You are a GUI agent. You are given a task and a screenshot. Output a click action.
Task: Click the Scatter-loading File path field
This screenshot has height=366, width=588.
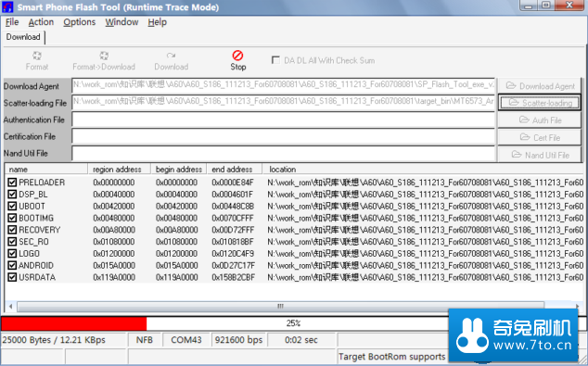pyautogui.click(x=284, y=102)
